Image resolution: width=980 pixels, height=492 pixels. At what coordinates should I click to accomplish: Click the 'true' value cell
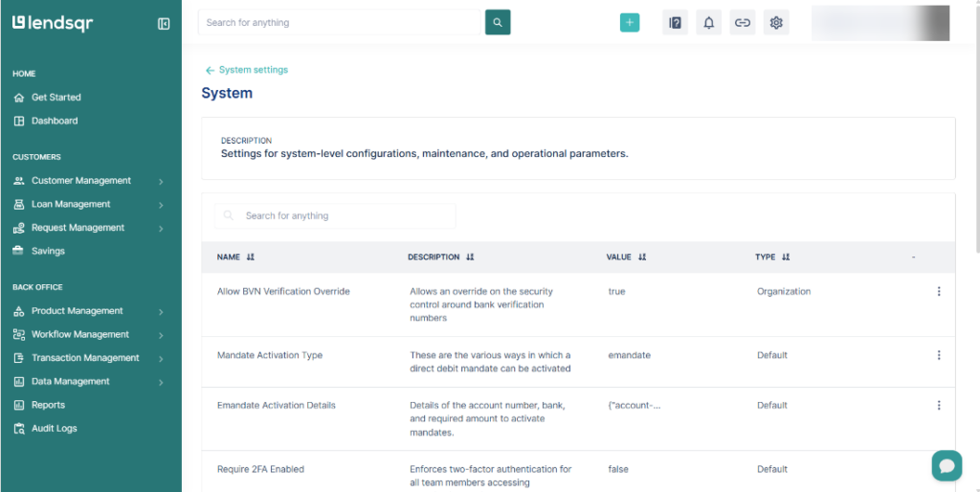(616, 291)
